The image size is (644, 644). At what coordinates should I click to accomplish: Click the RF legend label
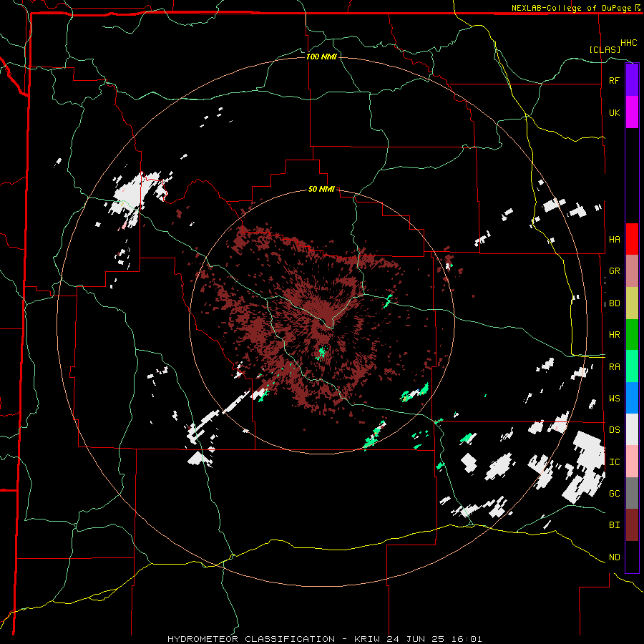[614, 80]
